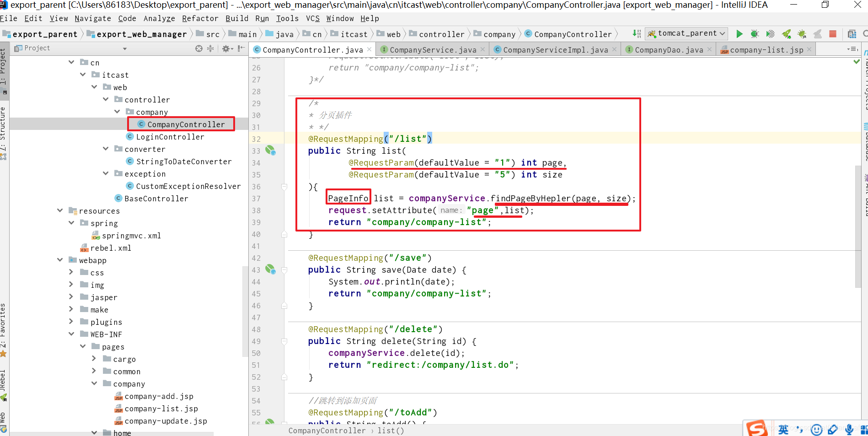Run the tomcat_parent configuration

tap(739, 34)
